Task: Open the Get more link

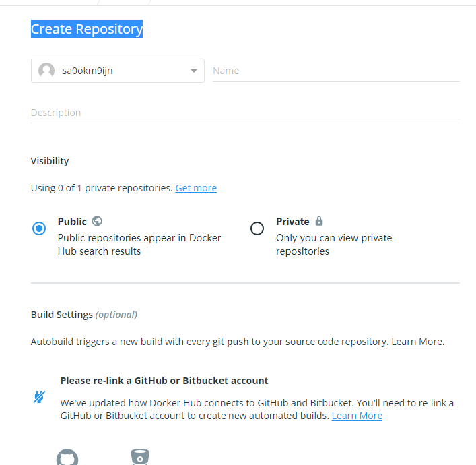Action: point(196,188)
